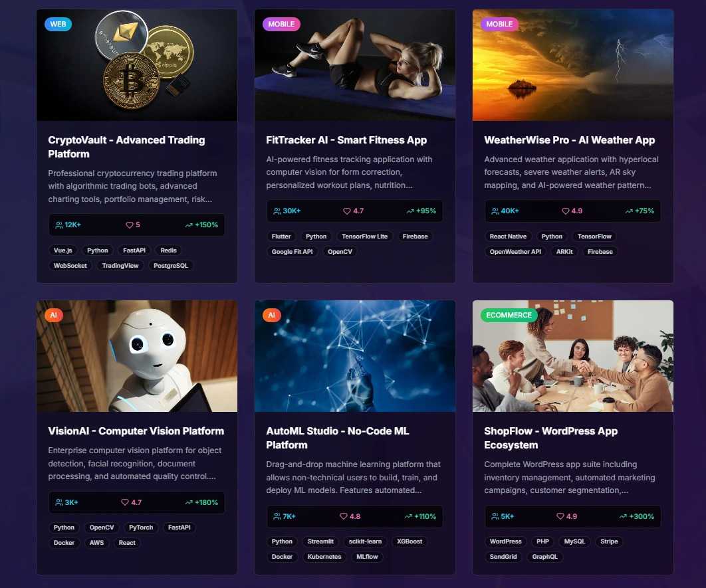Click the TensorFlow Lite tag on FitTracker
This screenshot has width=706, height=588.
[x=365, y=237]
